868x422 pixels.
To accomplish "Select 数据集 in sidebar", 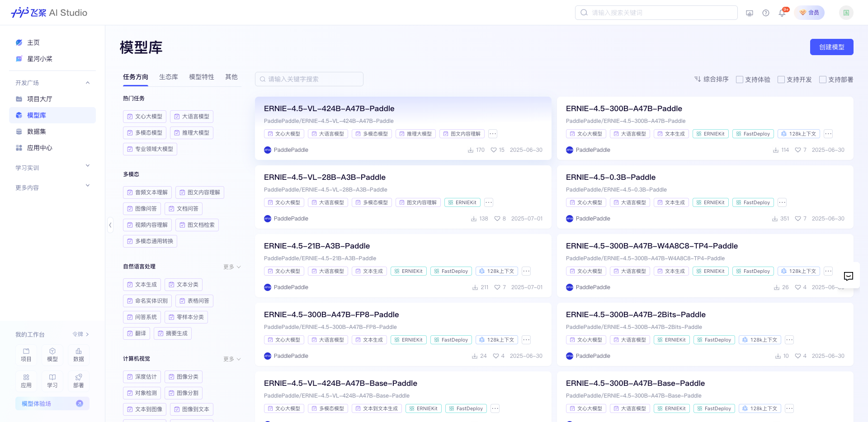I will pyautogui.click(x=52, y=131).
